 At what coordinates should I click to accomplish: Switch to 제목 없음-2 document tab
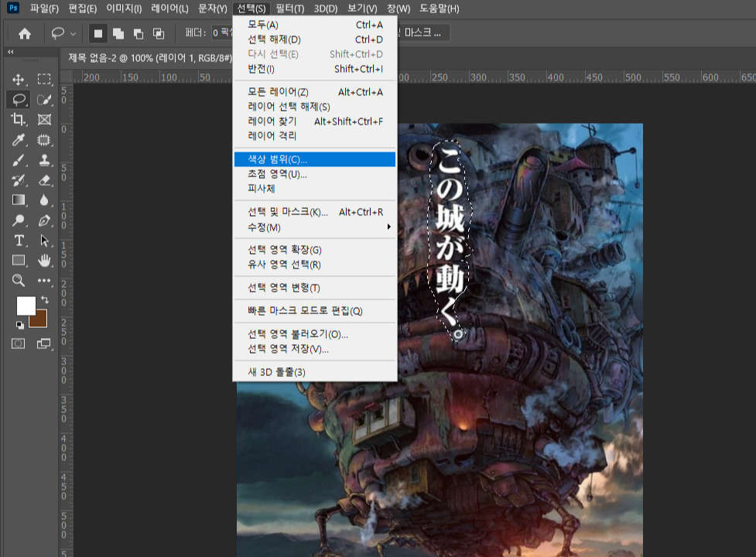(150, 58)
